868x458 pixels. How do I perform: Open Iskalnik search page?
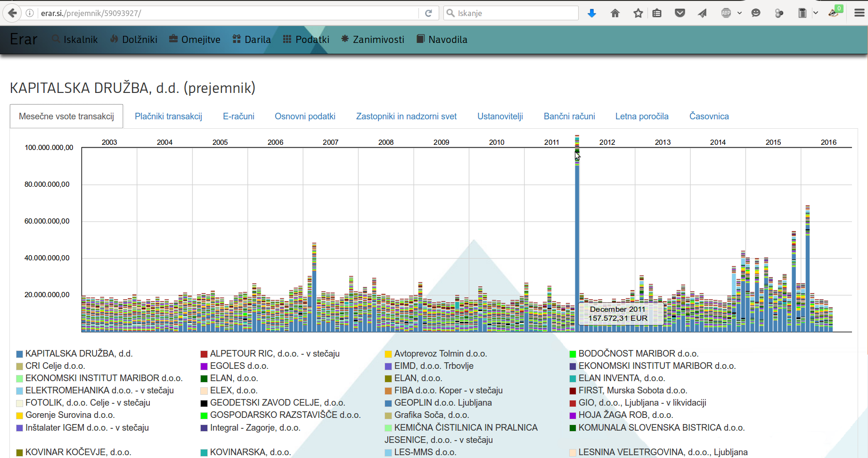pyautogui.click(x=75, y=40)
